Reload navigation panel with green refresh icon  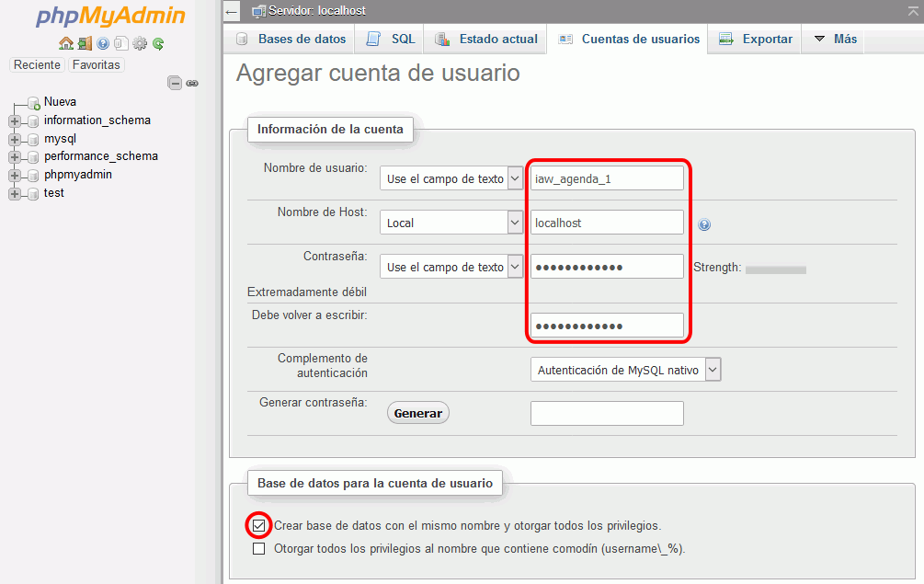pyautogui.click(x=158, y=43)
